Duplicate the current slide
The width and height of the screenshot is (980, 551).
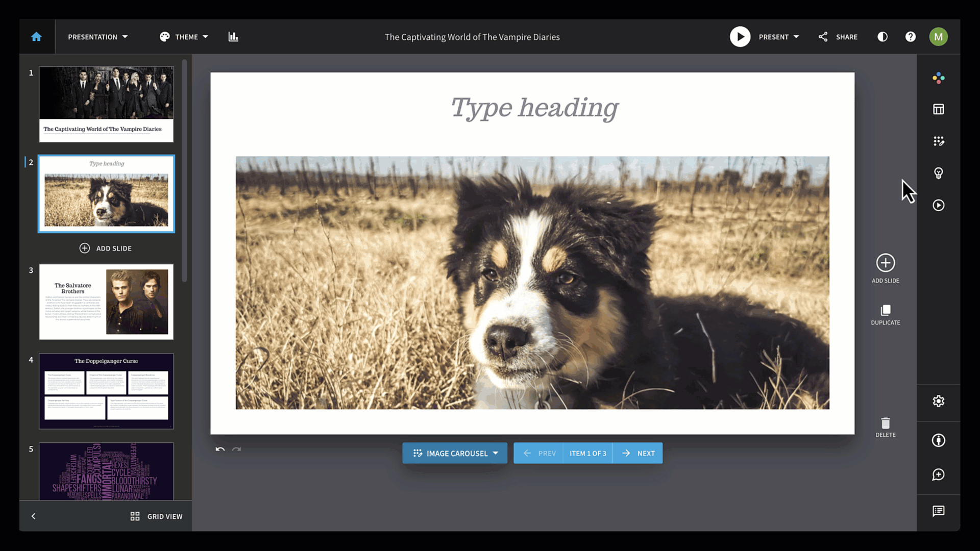click(x=886, y=315)
